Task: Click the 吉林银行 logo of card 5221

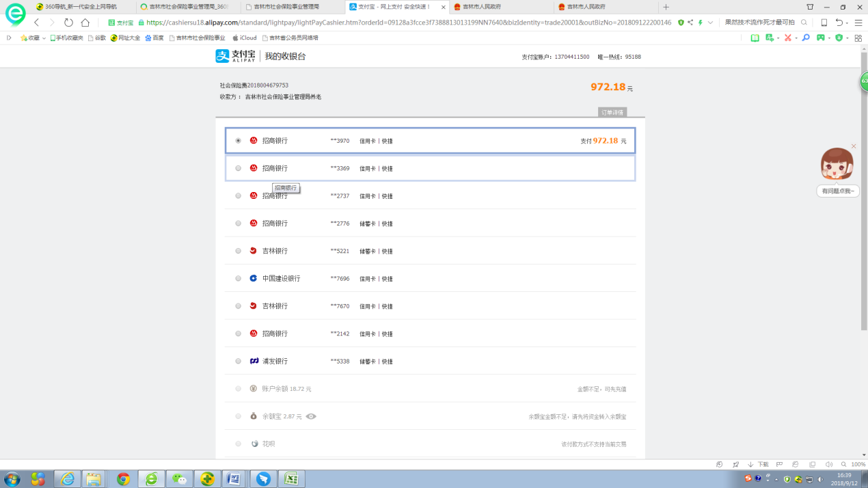Action: [x=254, y=251]
